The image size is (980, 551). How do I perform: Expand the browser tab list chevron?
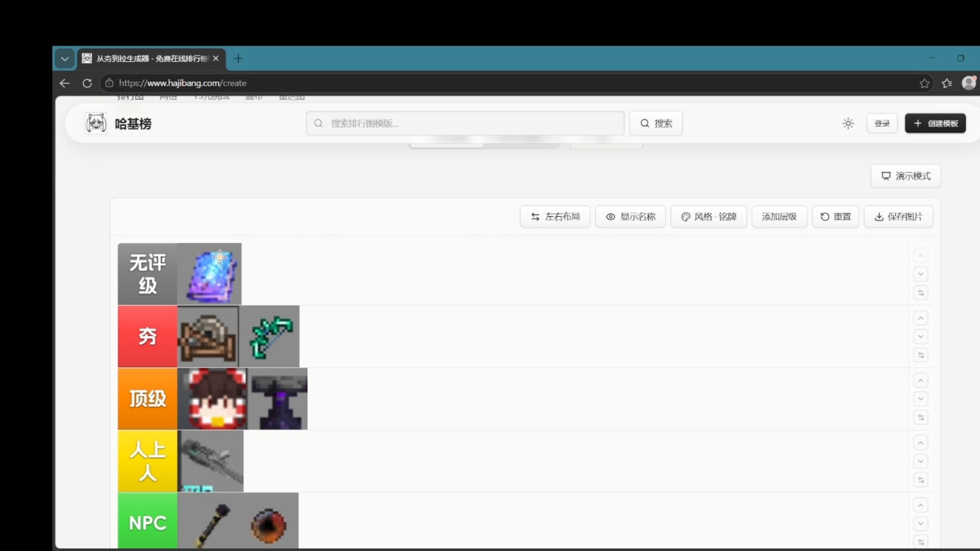pos(65,59)
